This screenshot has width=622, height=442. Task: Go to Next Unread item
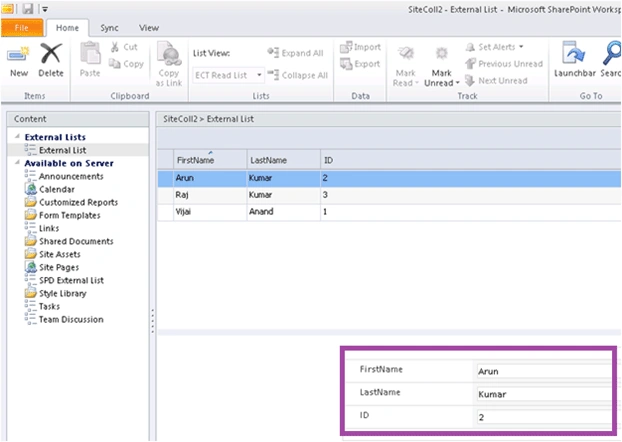[x=496, y=81]
